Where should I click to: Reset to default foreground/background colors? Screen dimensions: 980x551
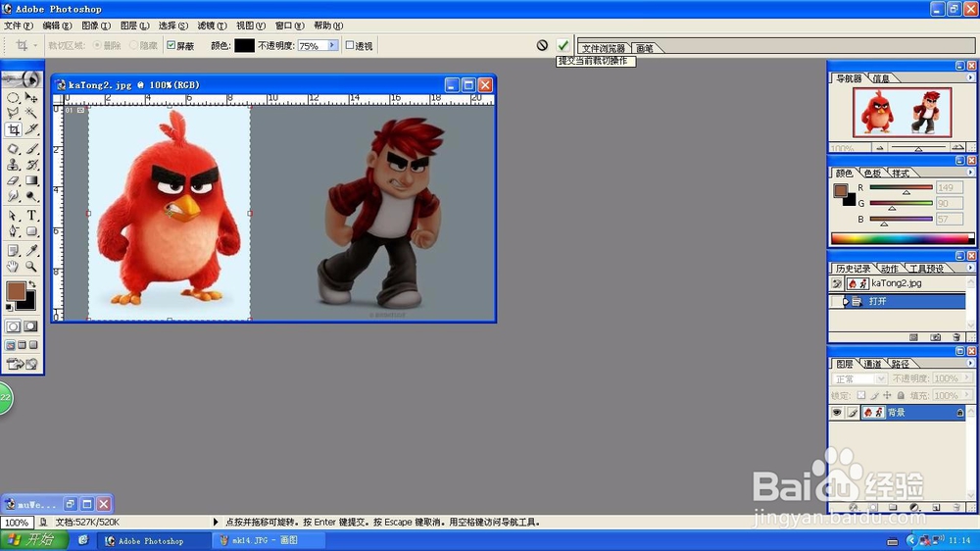[9, 307]
